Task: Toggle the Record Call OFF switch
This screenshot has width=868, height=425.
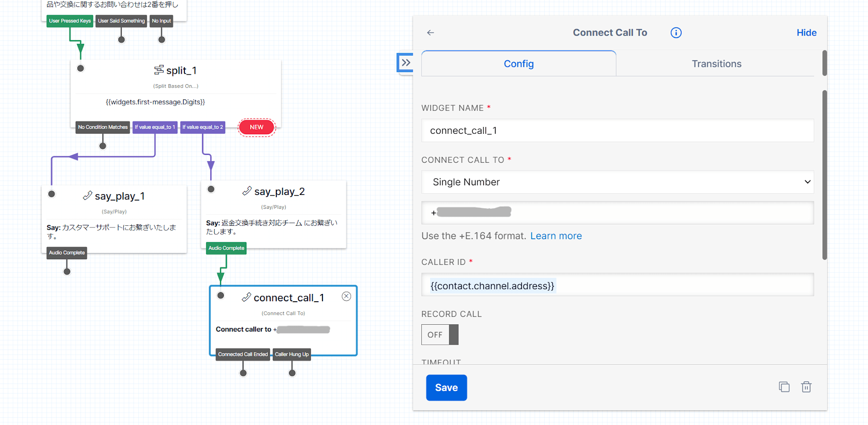Action: click(440, 335)
